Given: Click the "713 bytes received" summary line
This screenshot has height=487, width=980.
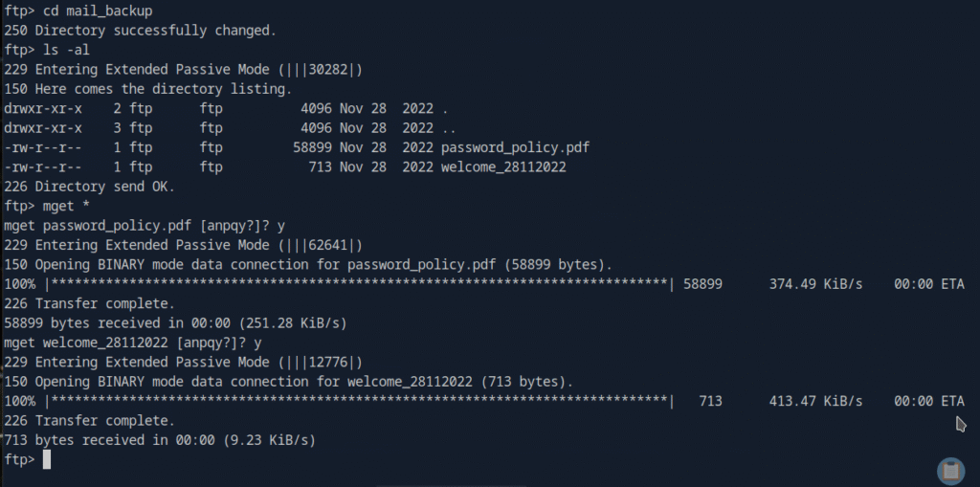Looking at the screenshot, I should coord(160,440).
